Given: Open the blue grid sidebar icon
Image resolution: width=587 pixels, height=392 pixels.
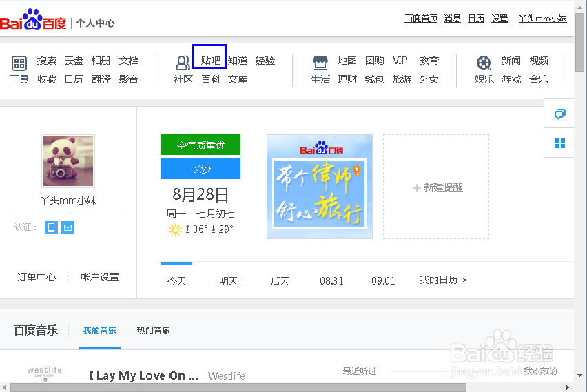Looking at the screenshot, I should pos(560,143).
